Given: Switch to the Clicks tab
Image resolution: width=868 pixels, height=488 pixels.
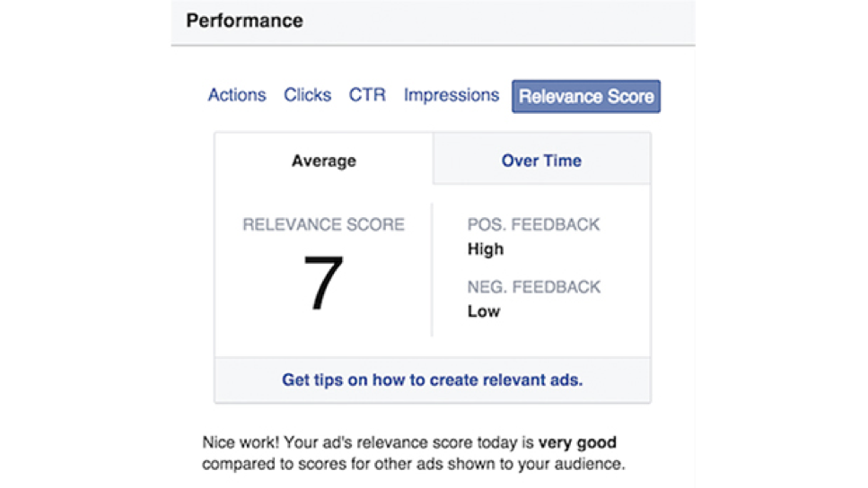Looking at the screenshot, I should 307,95.
